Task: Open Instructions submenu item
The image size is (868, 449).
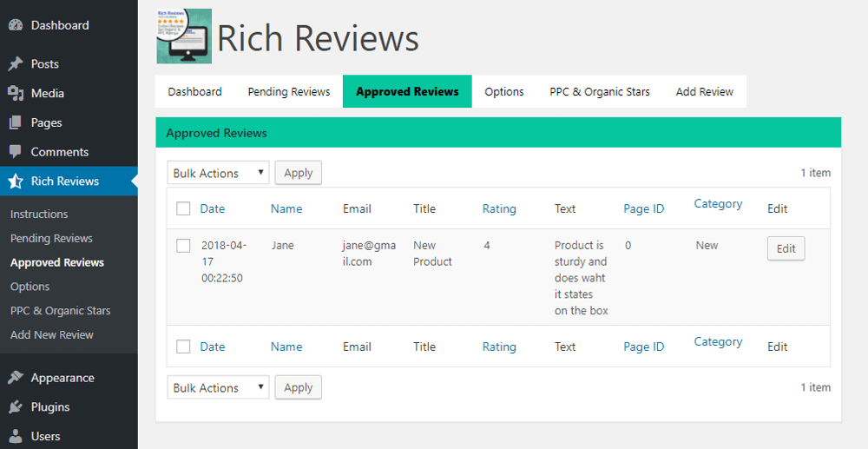Action: [39, 214]
